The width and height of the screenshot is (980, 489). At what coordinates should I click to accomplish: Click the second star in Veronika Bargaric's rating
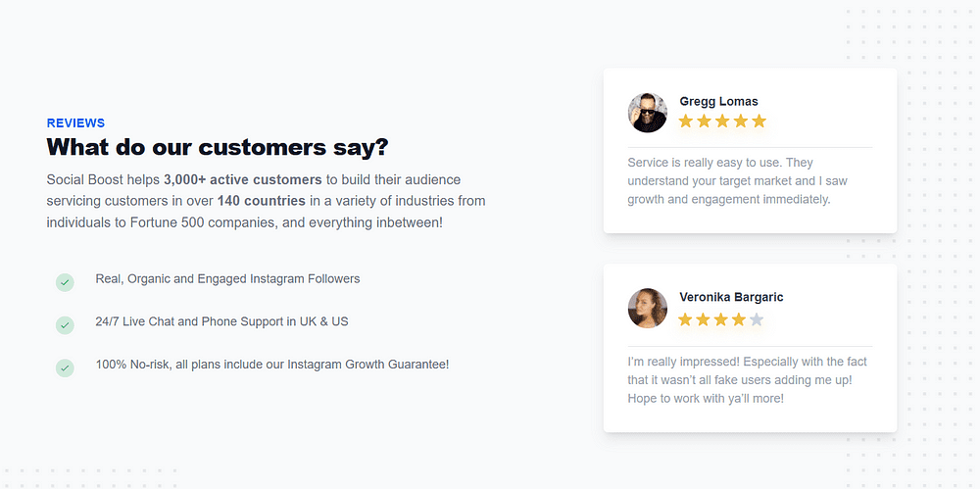click(x=703, y=319)
